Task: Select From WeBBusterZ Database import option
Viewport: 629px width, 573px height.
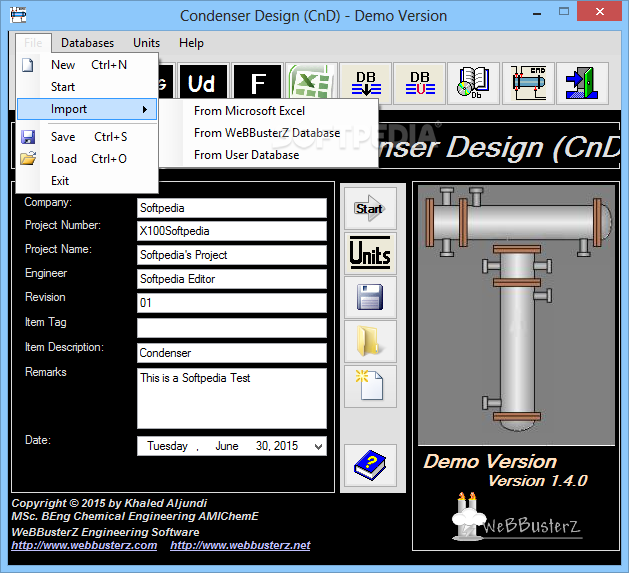Action: tap(269, 133)
